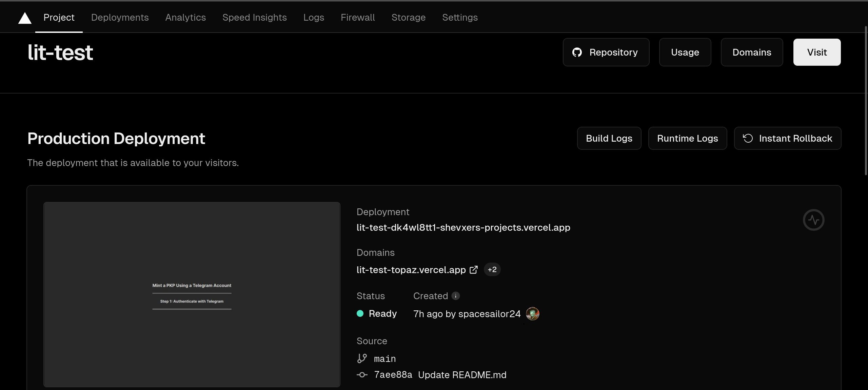Image resolution: width=868 pixels, height=390 pixels.
Task: Expand the +2 additional domains badge
Action: pos(492,269)
